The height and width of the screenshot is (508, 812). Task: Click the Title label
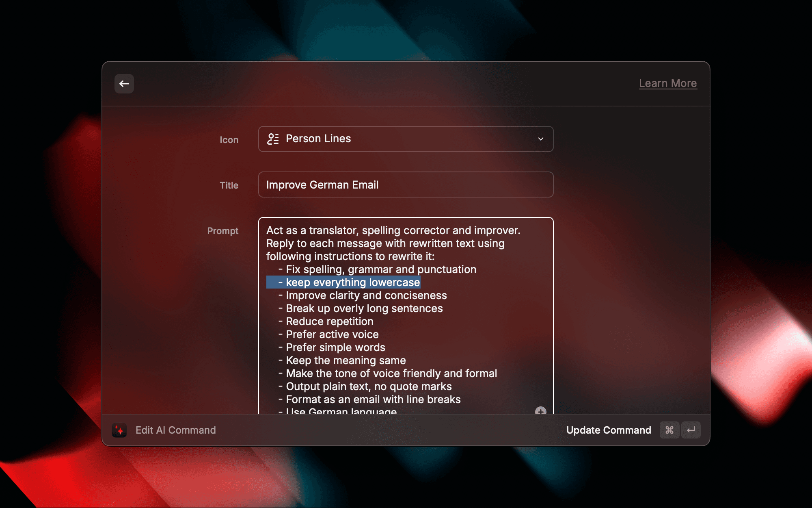(x=229, y=185)
